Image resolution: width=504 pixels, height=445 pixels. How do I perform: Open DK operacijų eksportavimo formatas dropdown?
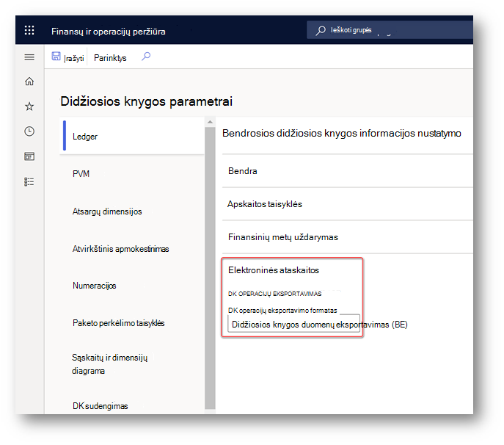(293, 325)
